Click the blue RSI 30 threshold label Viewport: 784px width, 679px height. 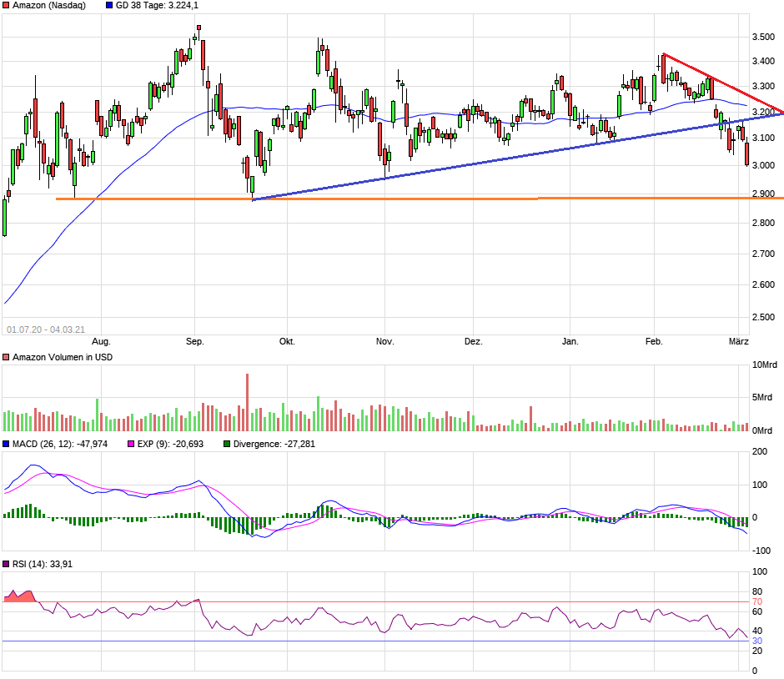click(757, 641)
